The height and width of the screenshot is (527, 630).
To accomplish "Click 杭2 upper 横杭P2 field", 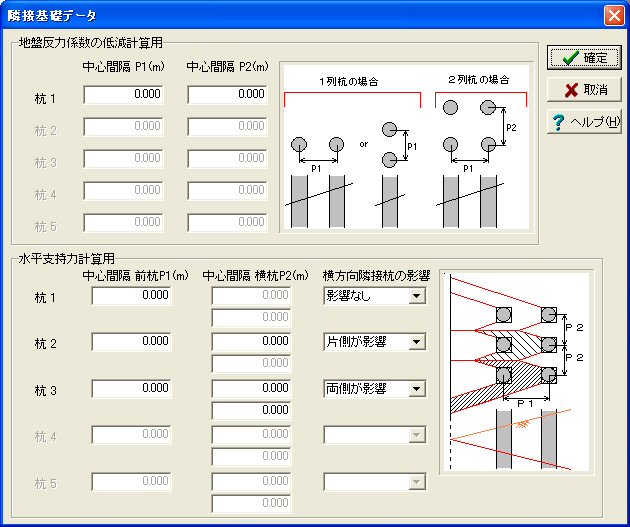I will pyautogui.click(x=252, y=342).
